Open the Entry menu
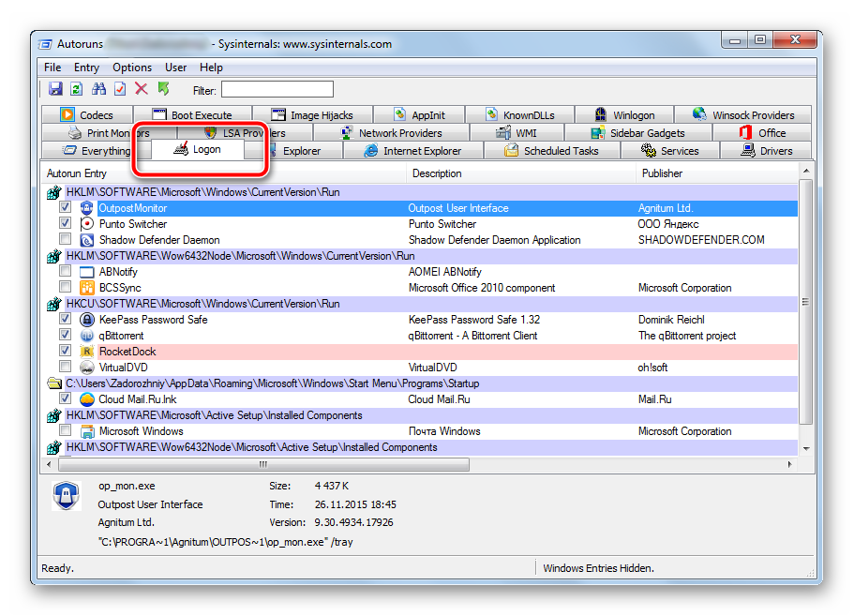The width and height of the screenshot is (854, 616). pos(86,68)
